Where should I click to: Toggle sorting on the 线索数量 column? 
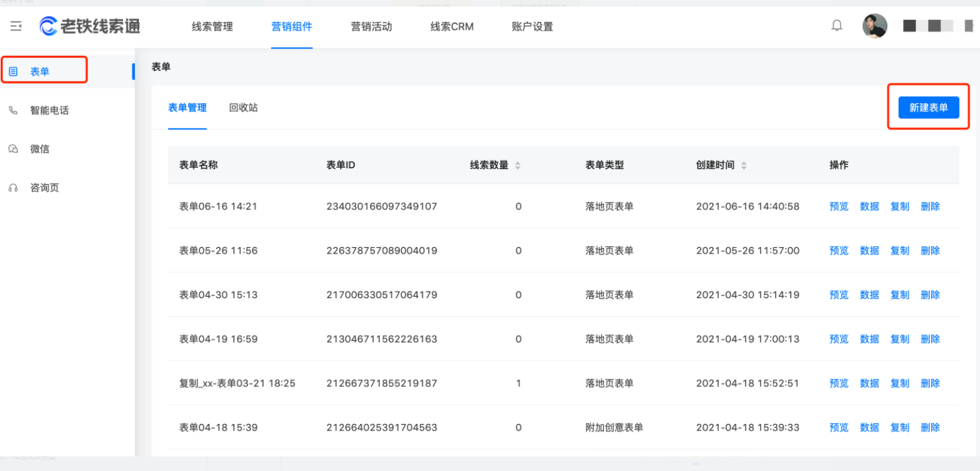pos(517,165)
